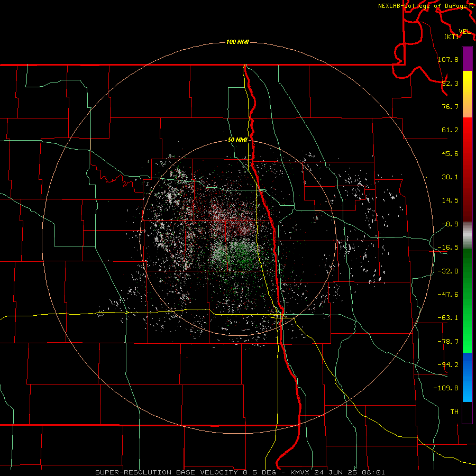Pick the purple segment of velocity color bar
The image size is (476, 476).
click(467, 59)
